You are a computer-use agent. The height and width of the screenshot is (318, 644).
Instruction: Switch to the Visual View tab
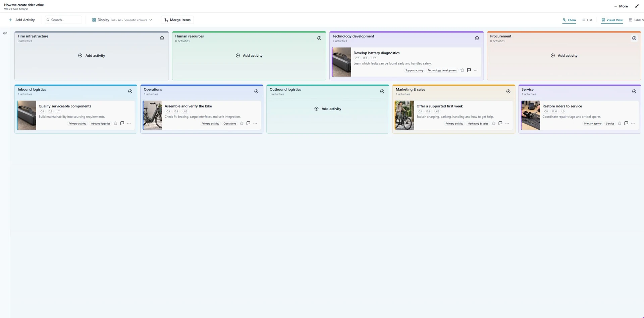[x=612, y=20]
